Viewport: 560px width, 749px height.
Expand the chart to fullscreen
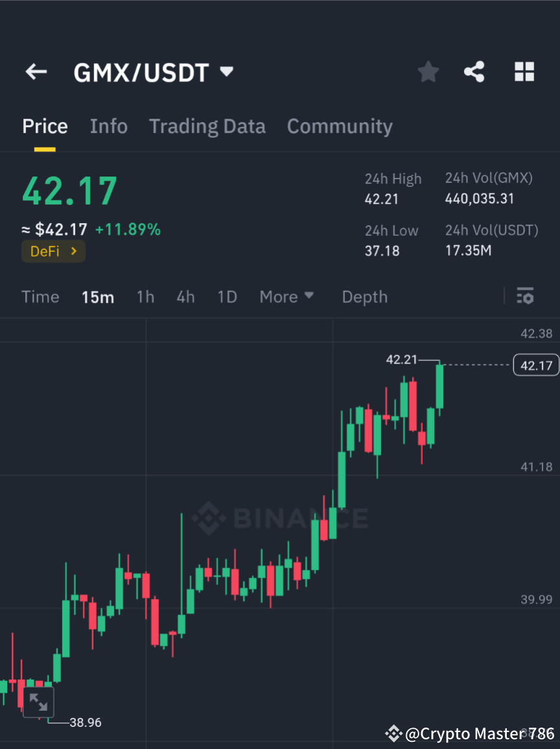38,702
